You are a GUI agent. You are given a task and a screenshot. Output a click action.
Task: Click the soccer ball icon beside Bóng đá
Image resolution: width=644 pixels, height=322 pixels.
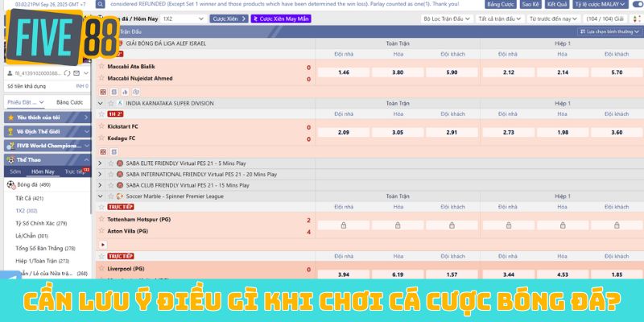pos(10,185)
